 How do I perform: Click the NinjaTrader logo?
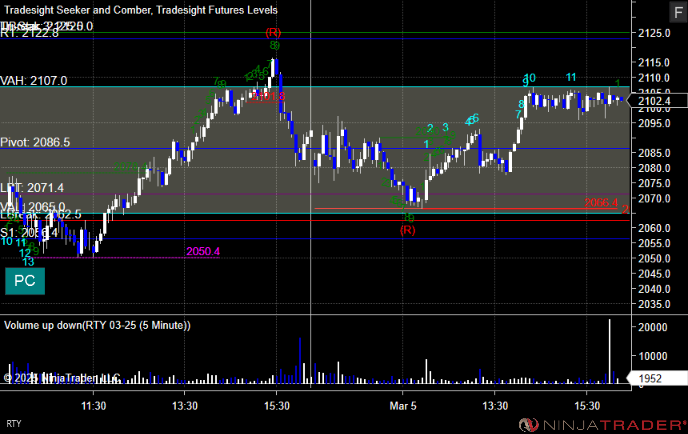coord(602,425)
